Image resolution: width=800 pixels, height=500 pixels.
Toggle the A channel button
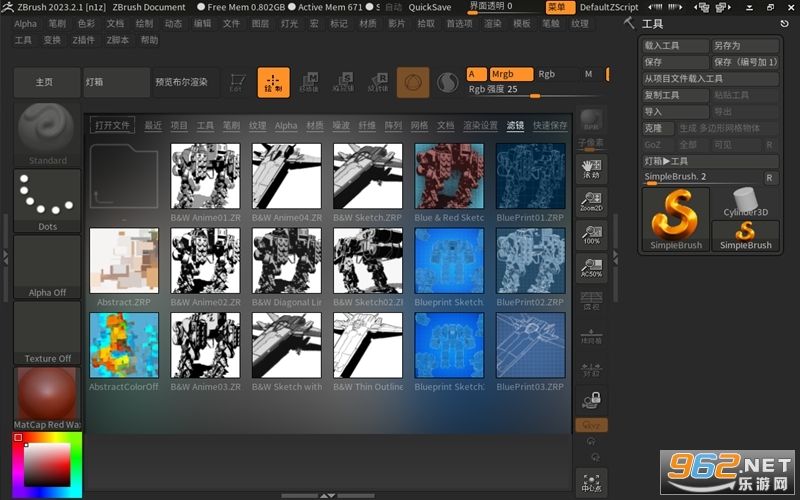476,74
